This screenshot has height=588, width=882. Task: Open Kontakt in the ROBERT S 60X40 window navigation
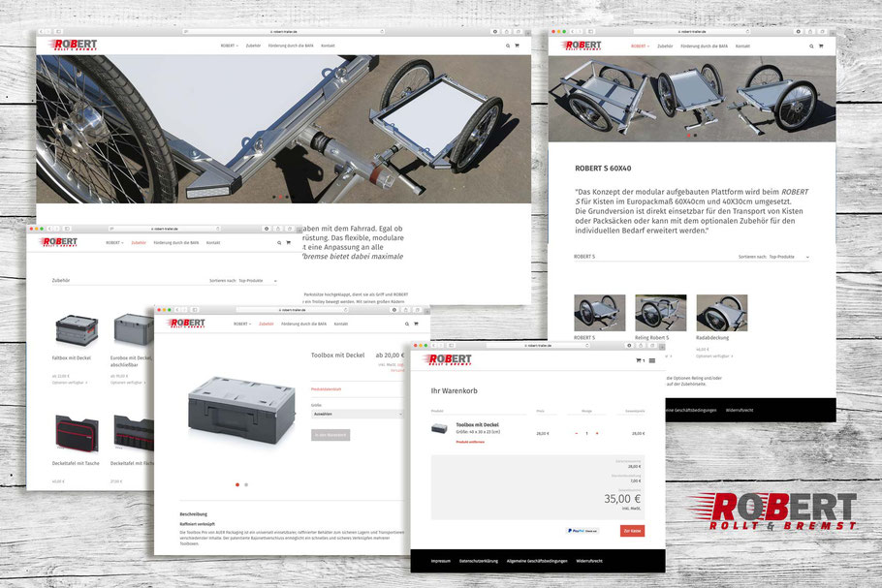(x=742, y=46)
